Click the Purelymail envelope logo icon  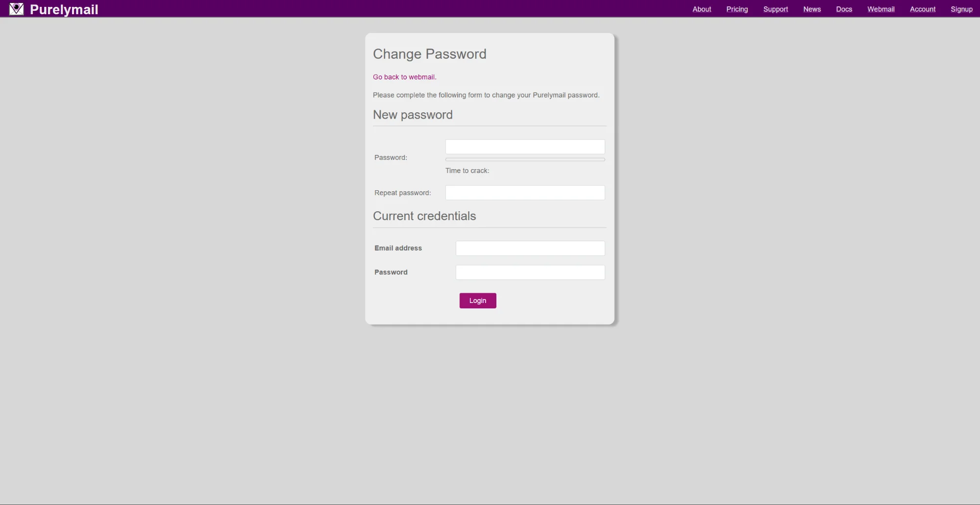coord(16,9)
